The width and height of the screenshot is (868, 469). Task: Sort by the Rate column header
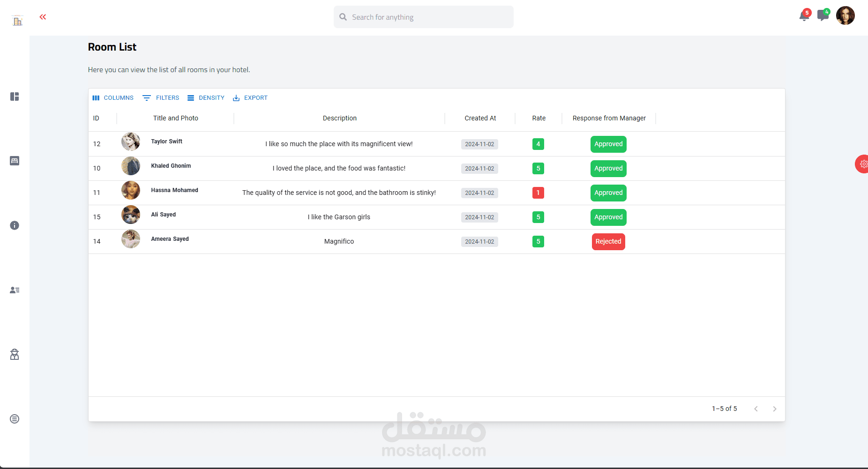(x=539, y=118)
